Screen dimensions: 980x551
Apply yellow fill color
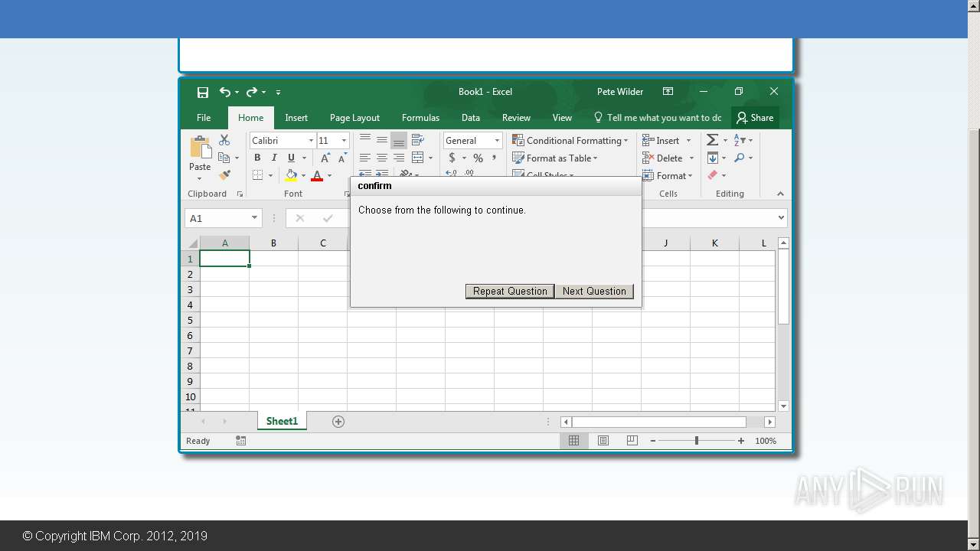click(x=291, y=175)
